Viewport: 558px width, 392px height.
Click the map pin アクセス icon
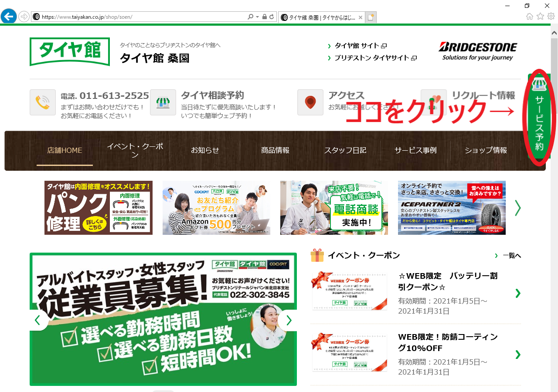[x=310, y=102]
